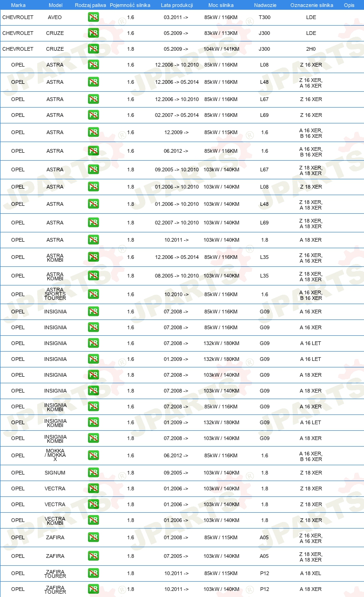Click fuel icon of Insignia Kombi 1.8 row

pyautogui.click(x=93, y=438)
